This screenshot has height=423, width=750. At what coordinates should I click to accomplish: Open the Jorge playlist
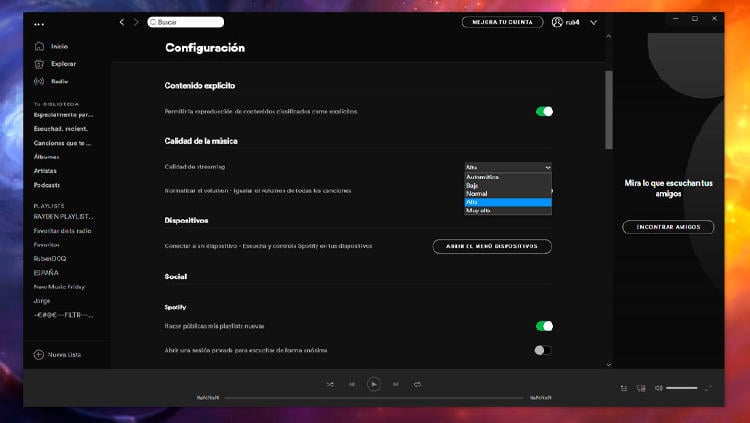click(42, 301)
